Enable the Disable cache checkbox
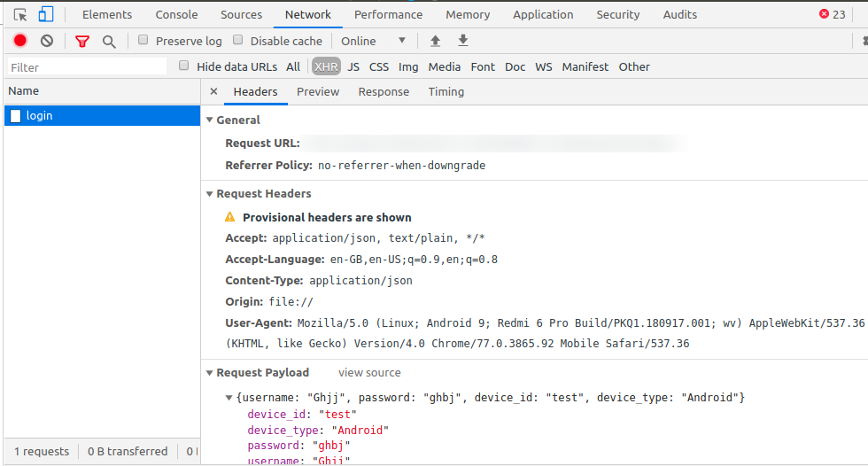 coord(238,40)
